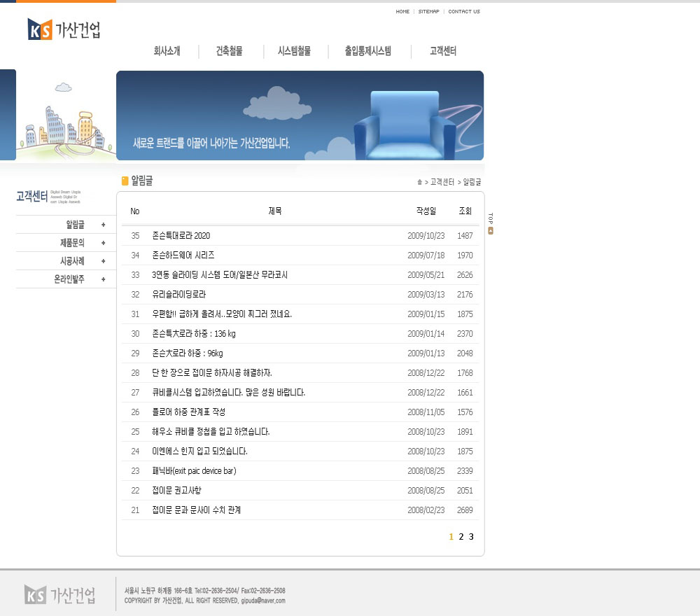This screenshot has width=700, height=616.
Task: Open post 존슨특대로라 2020
Action: coord(181,236)
